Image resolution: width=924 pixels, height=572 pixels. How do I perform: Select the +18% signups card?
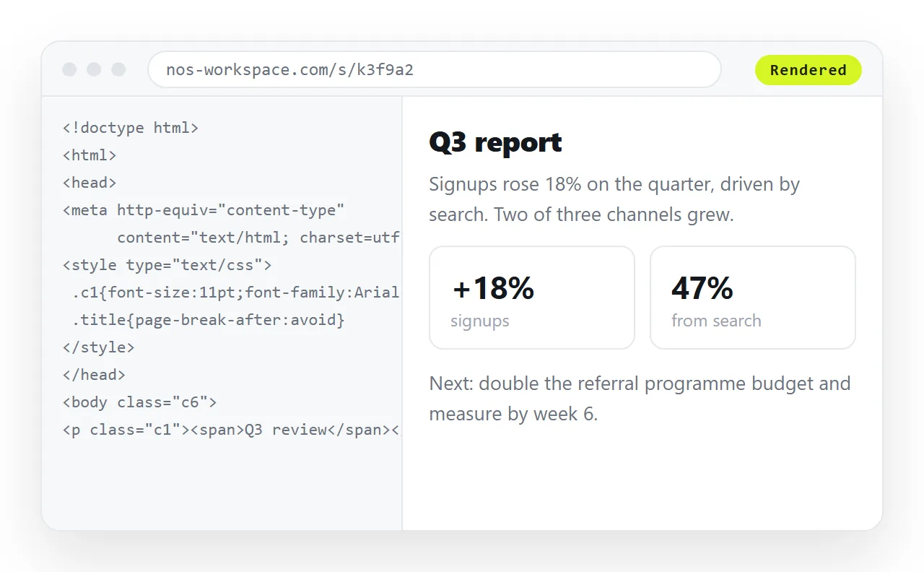[x=532, y=298]
